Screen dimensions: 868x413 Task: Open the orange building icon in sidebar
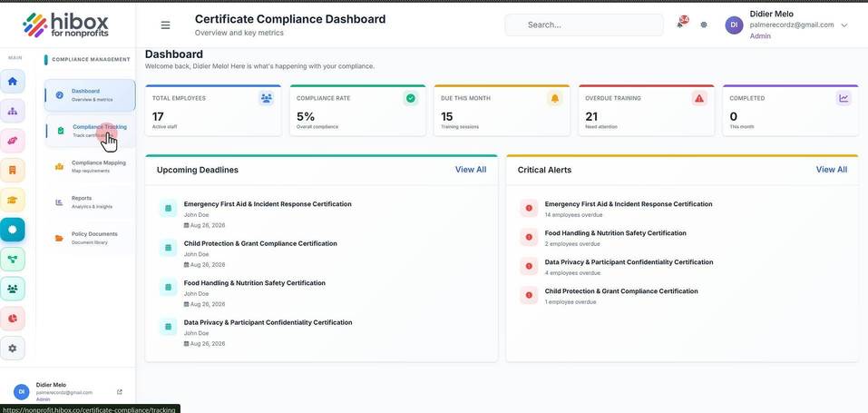pyautogui.click(x=13, y=170)
